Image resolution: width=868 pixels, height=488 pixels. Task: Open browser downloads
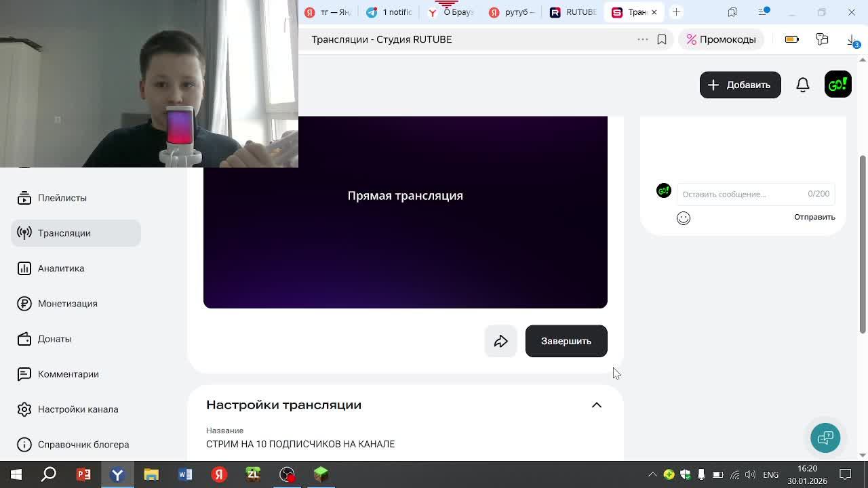pyautogui.click(x=852, y=40)
